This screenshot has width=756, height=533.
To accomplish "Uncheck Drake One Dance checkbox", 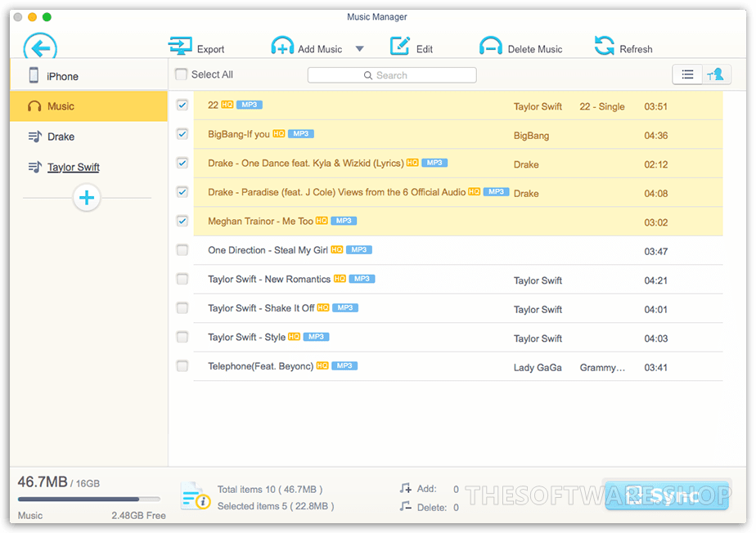I will coord(182,163).
